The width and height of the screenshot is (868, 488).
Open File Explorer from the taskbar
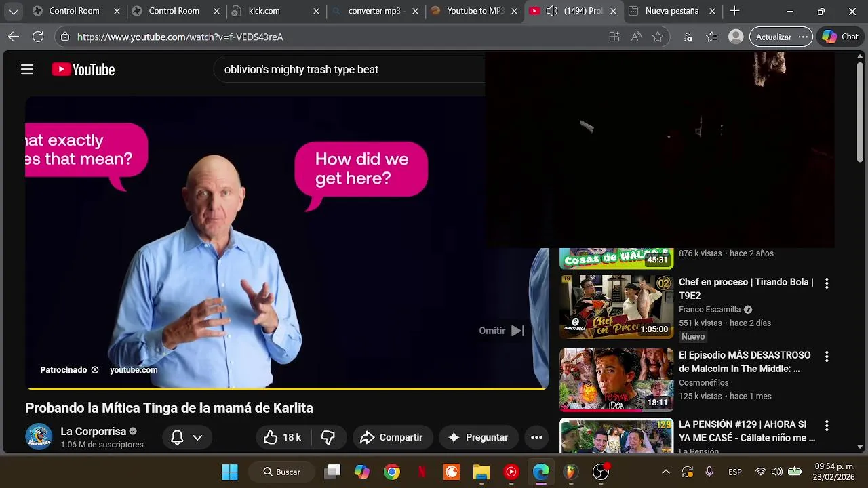(481, 472)
